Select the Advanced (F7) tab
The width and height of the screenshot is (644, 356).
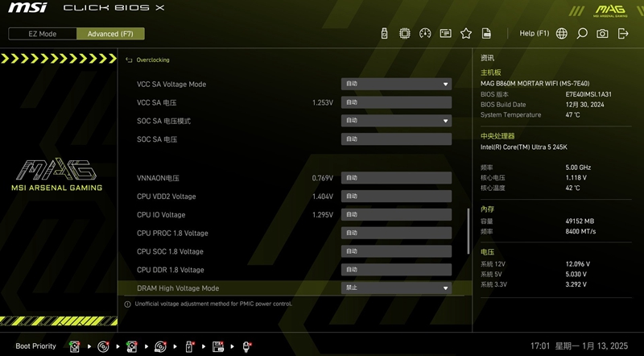pos(110,34)
